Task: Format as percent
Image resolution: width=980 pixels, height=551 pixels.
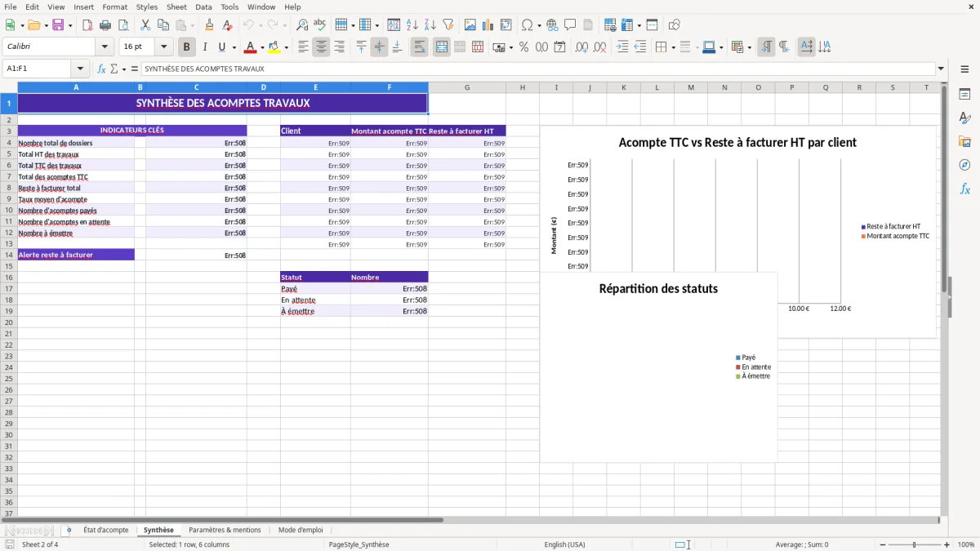Action: [523, 47]
